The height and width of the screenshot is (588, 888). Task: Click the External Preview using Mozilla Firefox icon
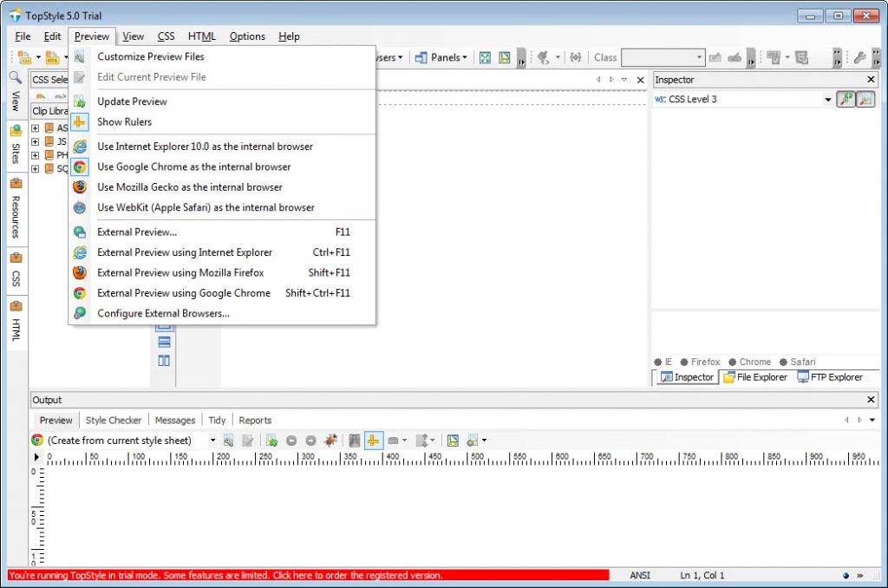coord(80,272)
